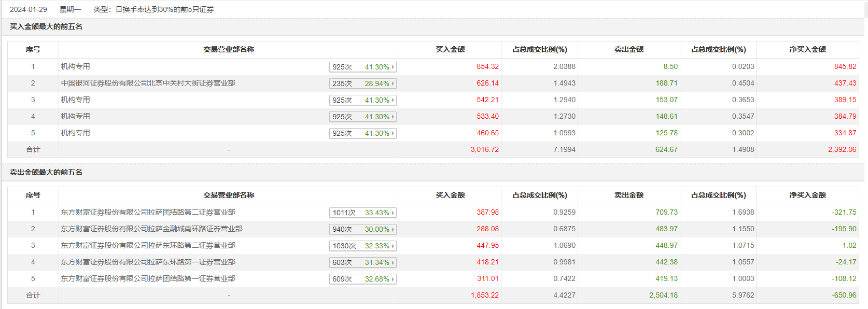
Task: Open the 235次 28.94% stats dropdown
Action: click(393, 83)
